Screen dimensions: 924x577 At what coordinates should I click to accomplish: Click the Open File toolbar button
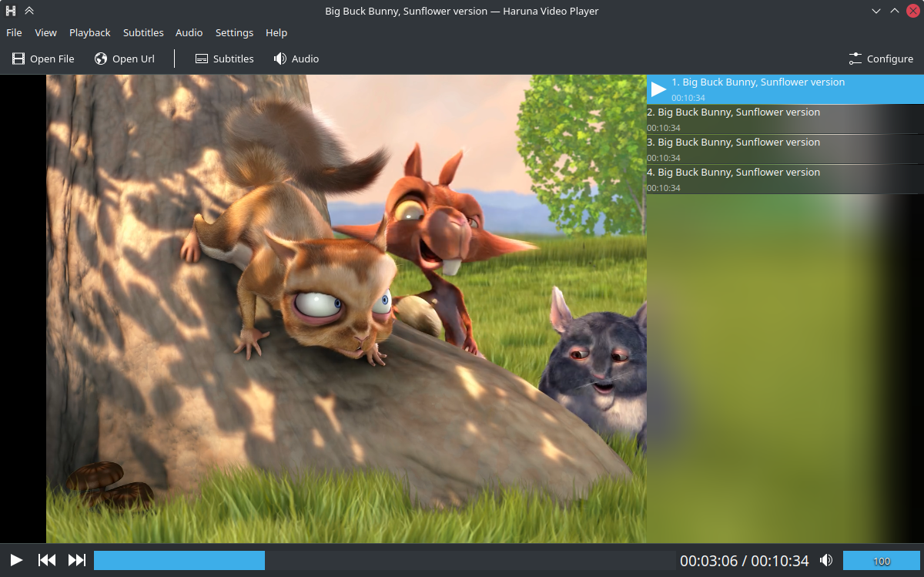pyautogui.click(x=43, y=59)
